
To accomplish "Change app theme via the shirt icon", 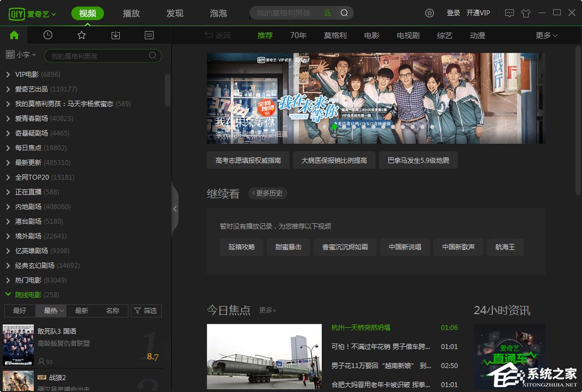I will tap(526, 13).
